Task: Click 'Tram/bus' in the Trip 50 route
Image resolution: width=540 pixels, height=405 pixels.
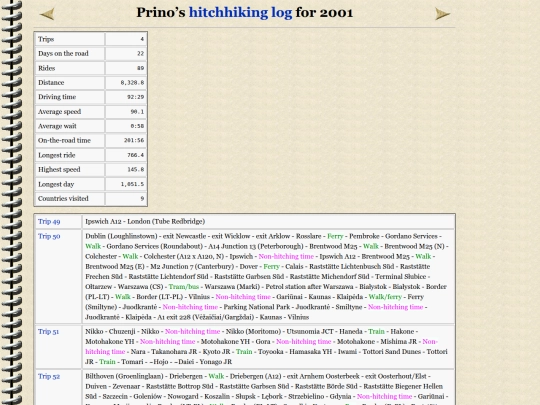Action: pyautogui.click(x=184, y=287)
